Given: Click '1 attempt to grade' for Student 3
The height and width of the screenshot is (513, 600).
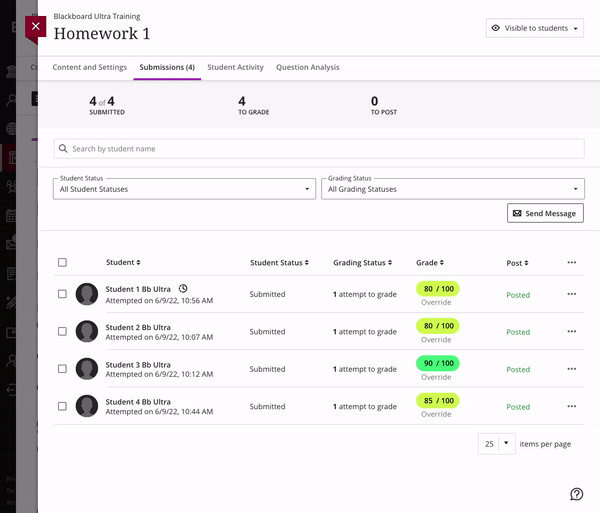Looking at the screenshot, I should pyautogui.click(x=365, y=369).
